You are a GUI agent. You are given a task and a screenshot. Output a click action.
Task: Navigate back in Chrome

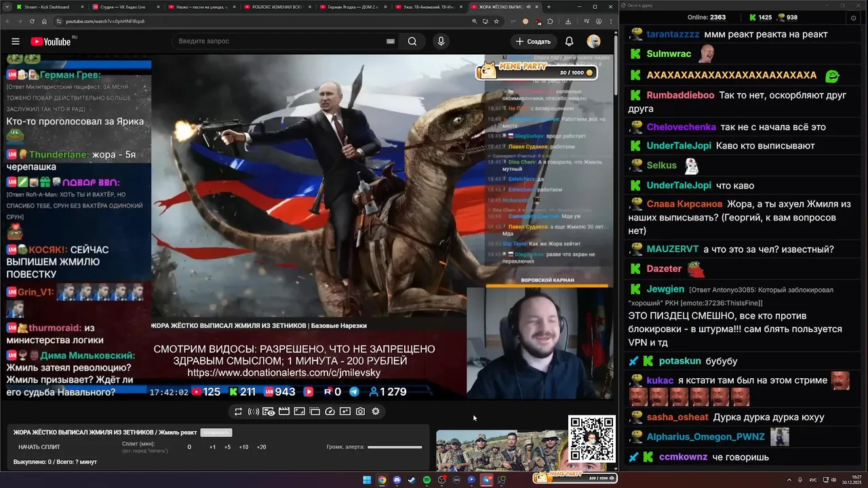[x=7, y=21]
